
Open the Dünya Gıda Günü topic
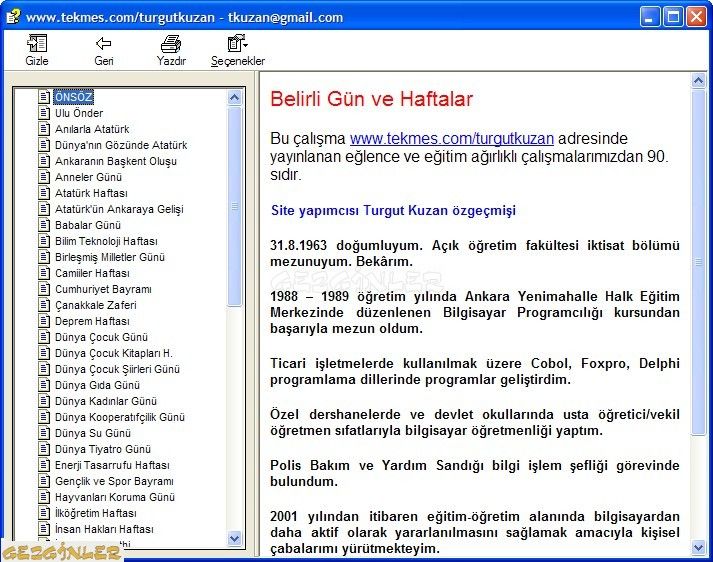click(97, 385)
